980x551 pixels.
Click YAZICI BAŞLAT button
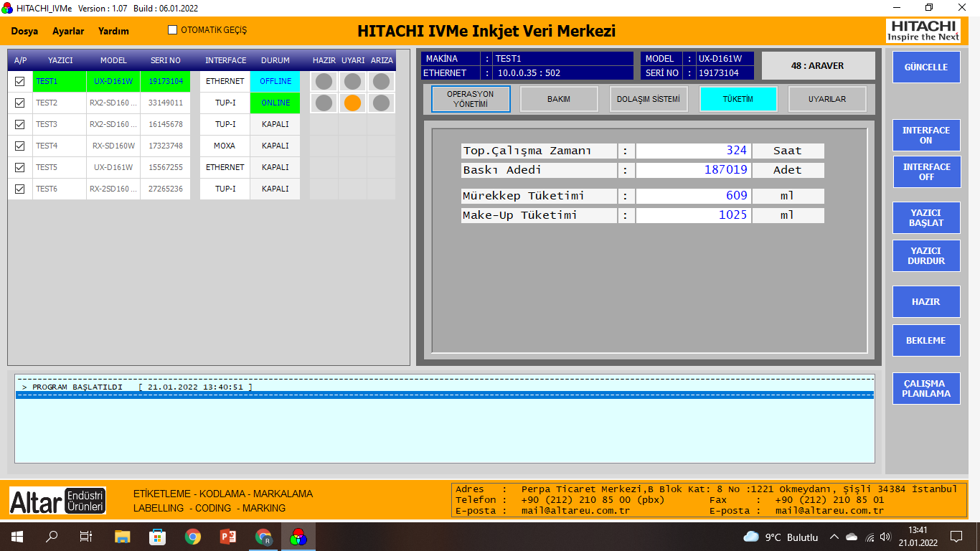(x=926, y=217)
